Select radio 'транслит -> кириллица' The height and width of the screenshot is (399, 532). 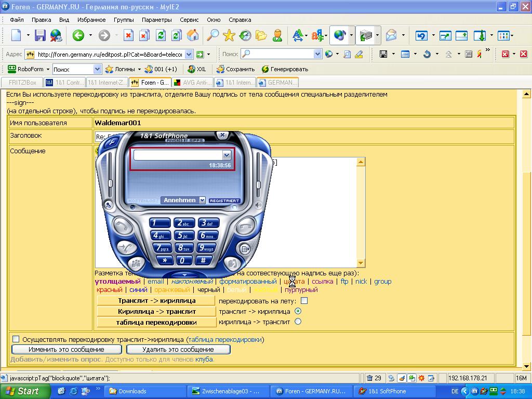coord(298,311)
